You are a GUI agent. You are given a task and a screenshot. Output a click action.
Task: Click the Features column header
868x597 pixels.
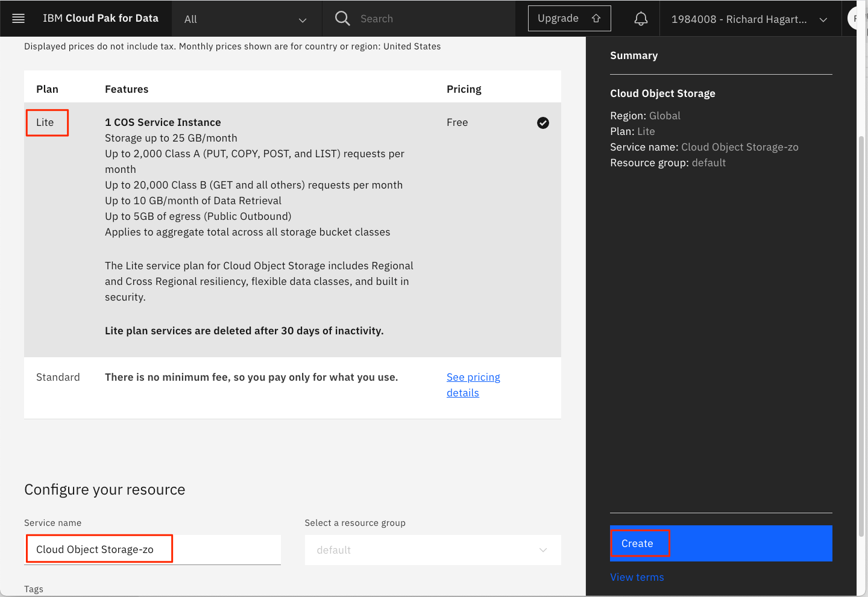point(127,89)
